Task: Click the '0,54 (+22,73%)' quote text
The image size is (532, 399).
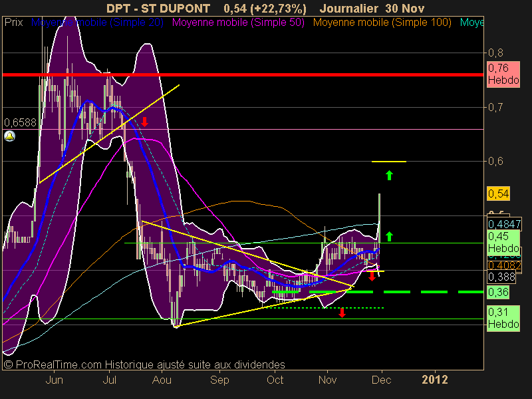Action: pyautogui.click(x=265, y=9)
